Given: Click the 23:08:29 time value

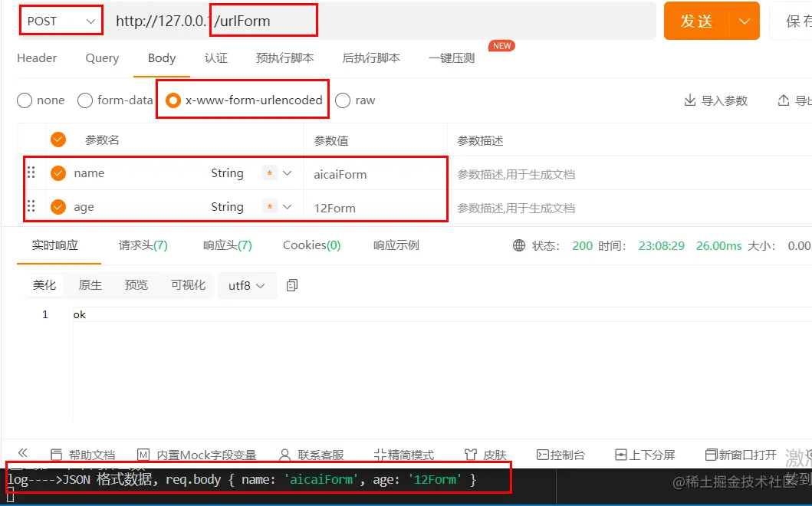Looking at the screenshot, I should click(x=661, y=245).
